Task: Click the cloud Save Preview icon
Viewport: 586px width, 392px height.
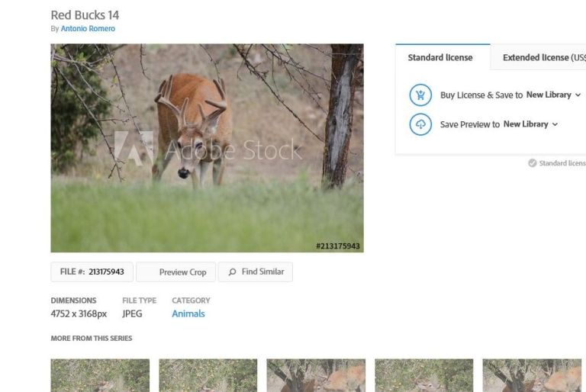Action: tap(420, 124)
